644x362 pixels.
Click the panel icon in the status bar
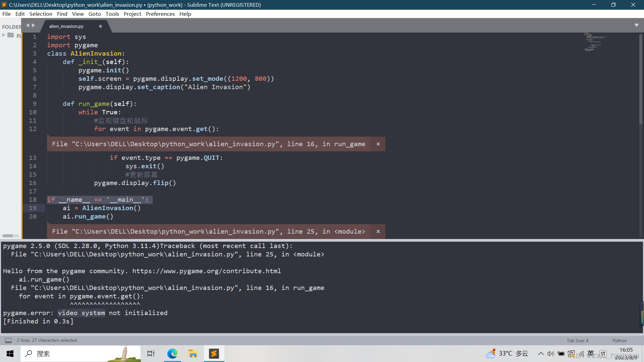tap(8, 340)
